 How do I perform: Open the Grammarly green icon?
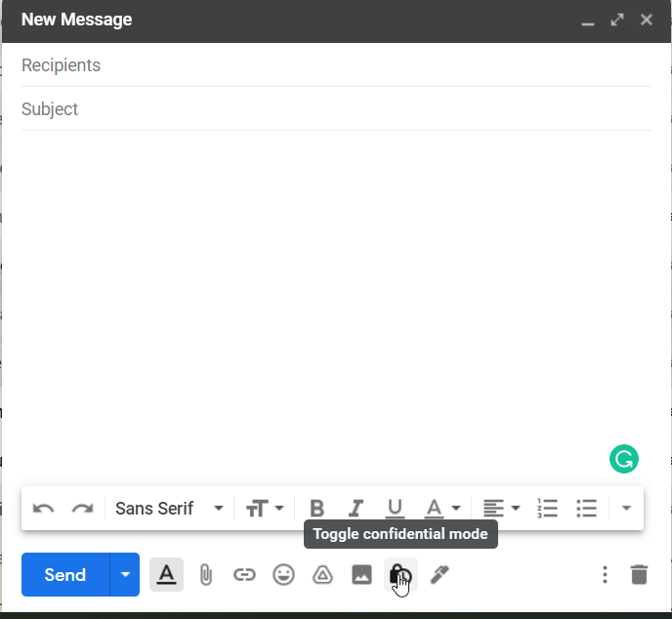pyautogui.click(x=623, y=459)
